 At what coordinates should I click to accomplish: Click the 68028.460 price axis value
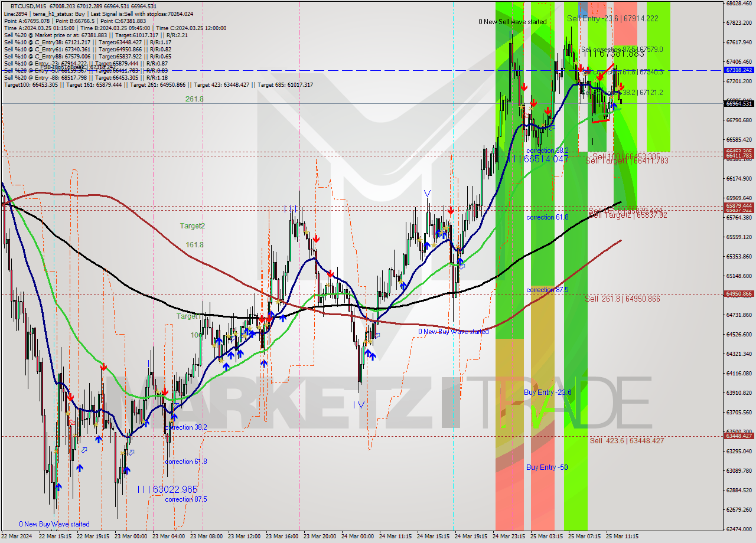pyautogui.click(x=739, y=4)
